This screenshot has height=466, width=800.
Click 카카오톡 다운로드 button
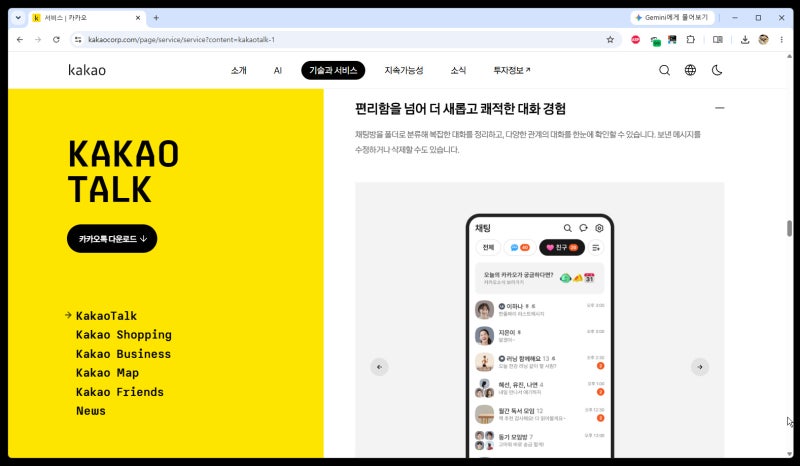[x=112, y=238]
